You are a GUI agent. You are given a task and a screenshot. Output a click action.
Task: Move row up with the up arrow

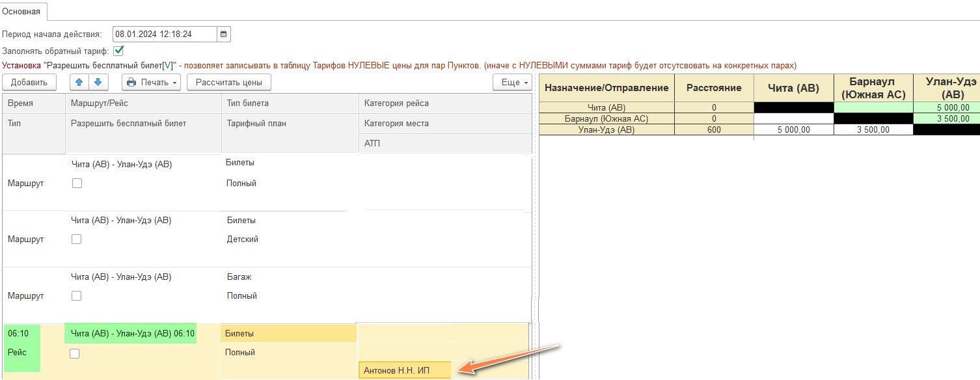[x=79, y=83]
